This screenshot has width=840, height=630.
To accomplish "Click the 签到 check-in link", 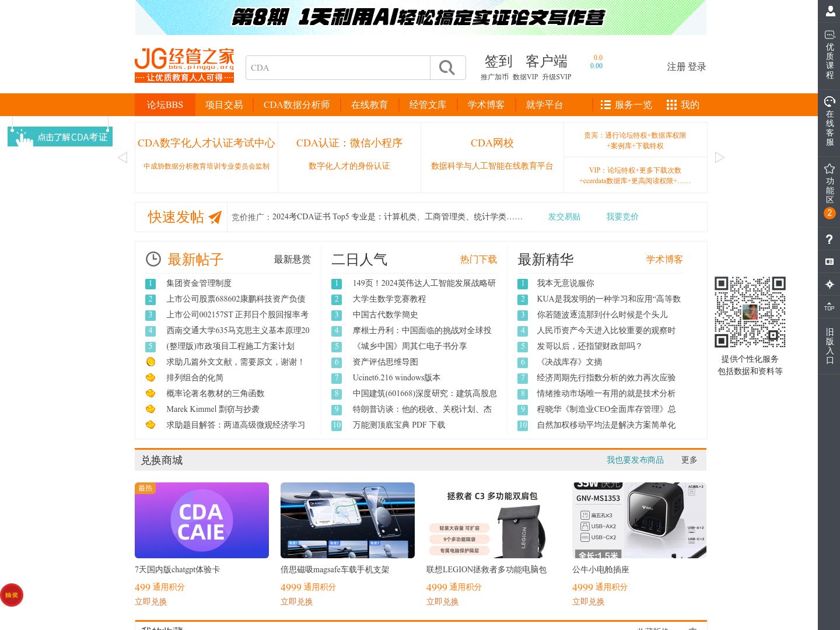I will [x=499, y=61].
